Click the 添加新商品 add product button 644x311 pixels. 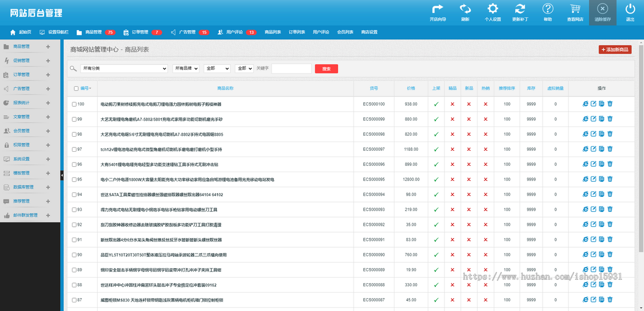[x=615, y=49]
